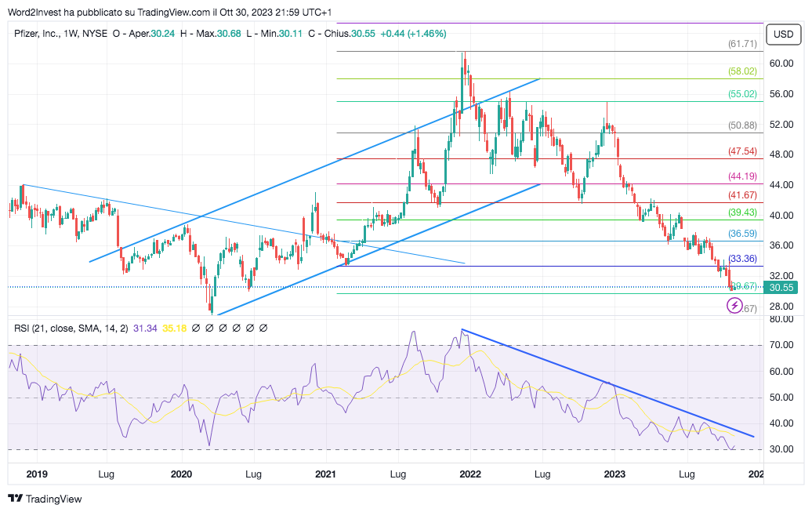812x512 pixels.
Task: Click the blue 33.36 Fibonacci level label
Action: tap(741, 259)
